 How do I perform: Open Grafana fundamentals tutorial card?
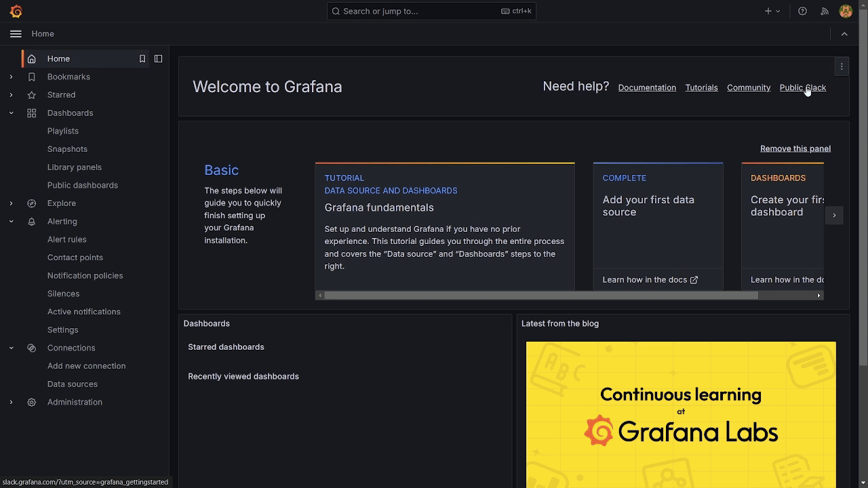pyautogui.click(x=445, y=226)
